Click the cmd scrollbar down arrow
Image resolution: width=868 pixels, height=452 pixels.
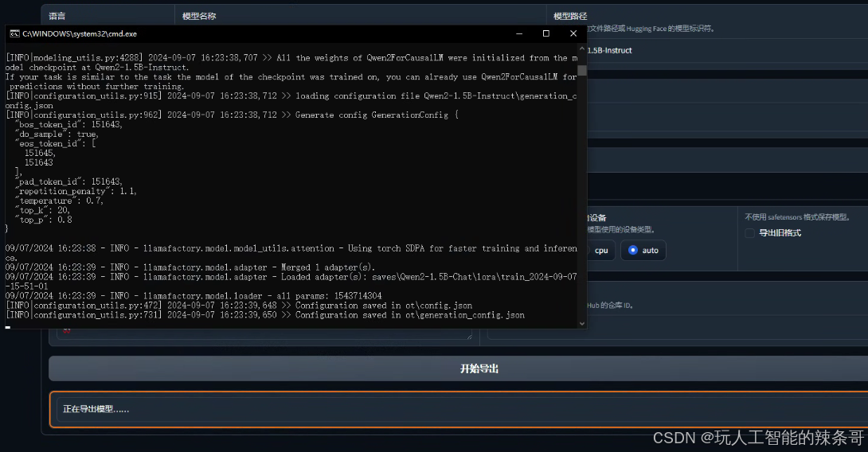click(x=582, y=323)
